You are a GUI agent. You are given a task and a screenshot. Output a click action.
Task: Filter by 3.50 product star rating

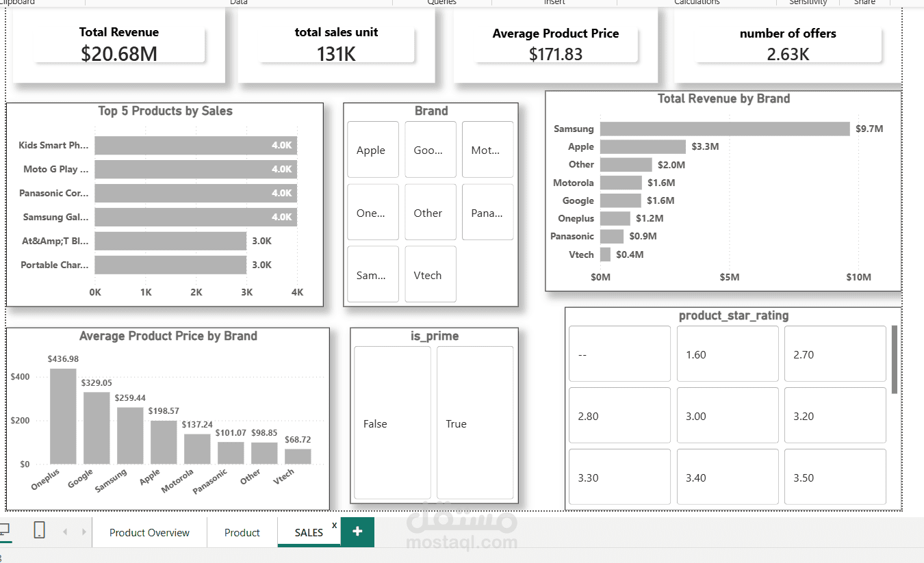(x=835, y=476)
